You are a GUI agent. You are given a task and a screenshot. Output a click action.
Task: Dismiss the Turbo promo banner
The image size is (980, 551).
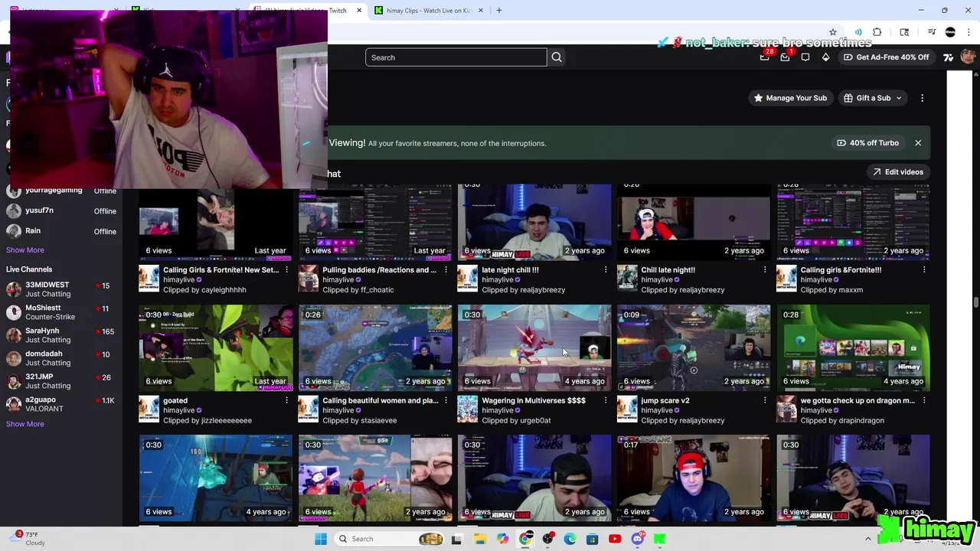pyautogui.click(x=918, y=143)
